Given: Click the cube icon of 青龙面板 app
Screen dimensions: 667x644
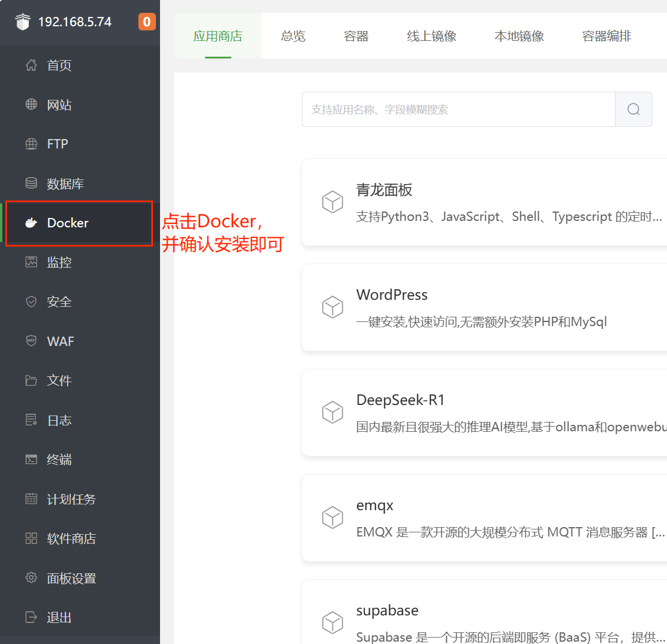Looking at the screenshot, I should click(x=332, y=202).
